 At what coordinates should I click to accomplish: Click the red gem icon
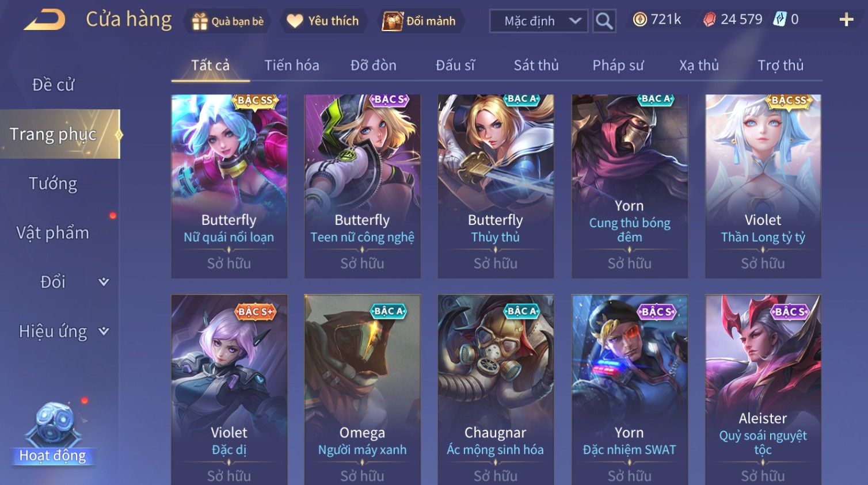[x=710, y=20]
